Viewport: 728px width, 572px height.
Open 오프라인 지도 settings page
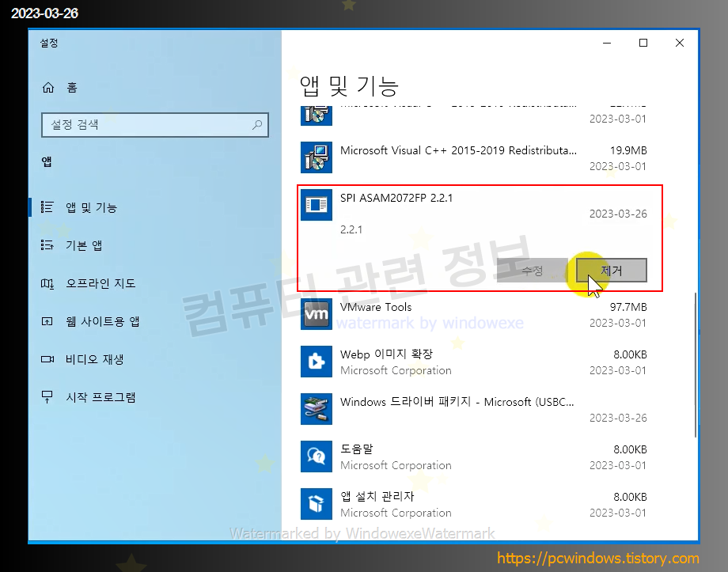coord(100,283)
